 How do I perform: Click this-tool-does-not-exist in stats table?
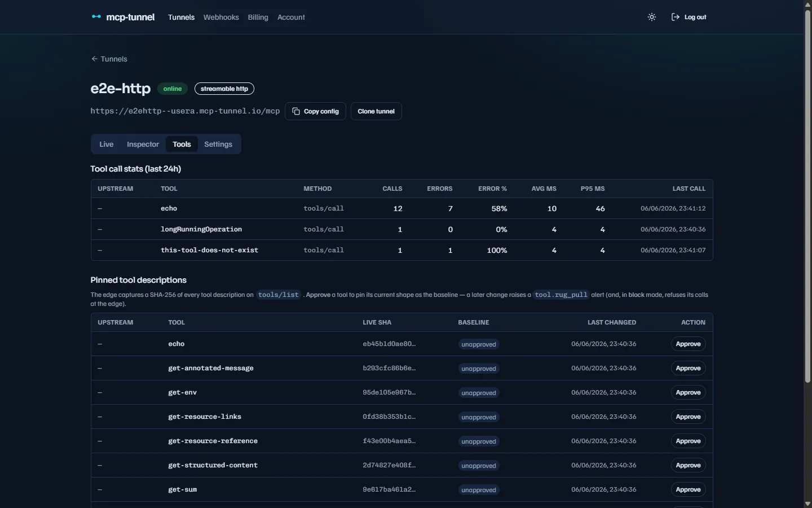click(x=209, y=250)
